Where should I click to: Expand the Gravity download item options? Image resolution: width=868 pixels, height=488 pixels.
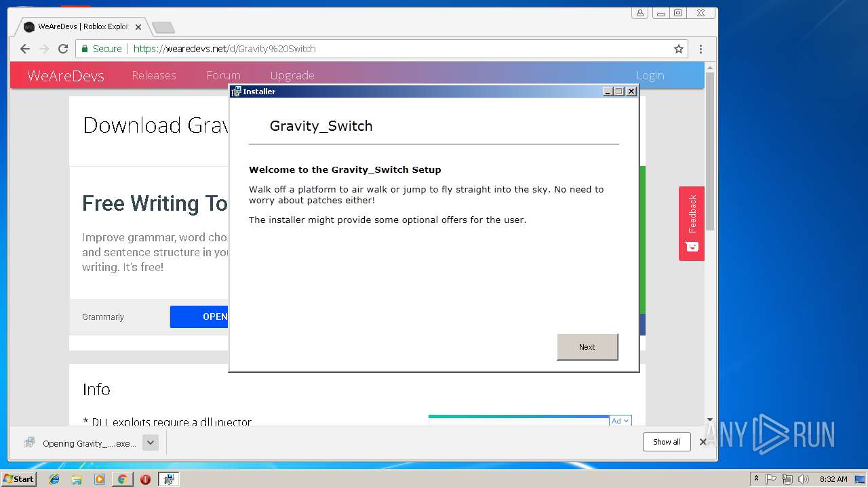coord(151,443)
